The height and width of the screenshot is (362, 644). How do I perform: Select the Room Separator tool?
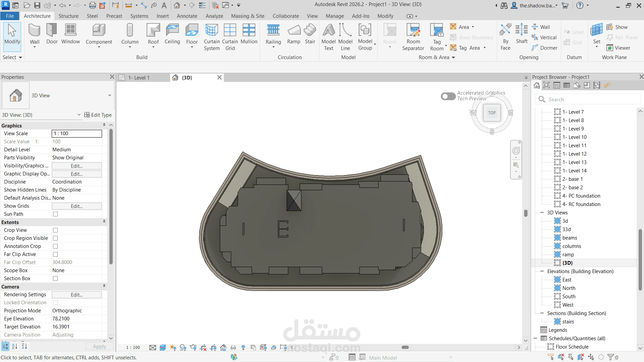click(x=413, y=37)
